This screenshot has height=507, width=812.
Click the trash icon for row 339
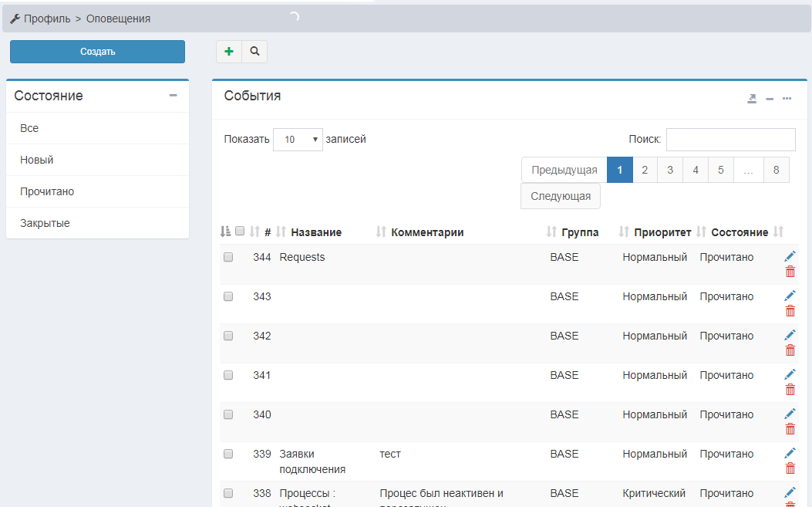click(790, 468)
